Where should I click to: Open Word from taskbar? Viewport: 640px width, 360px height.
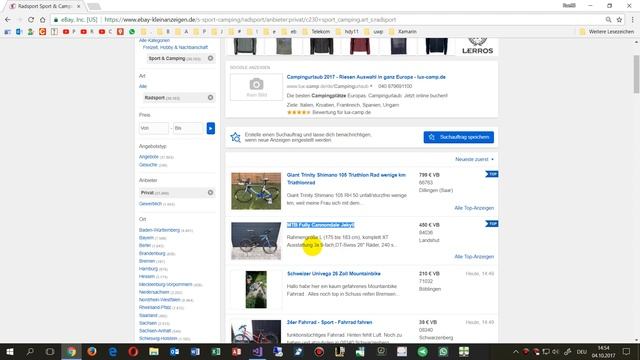(x=195, y=351)
